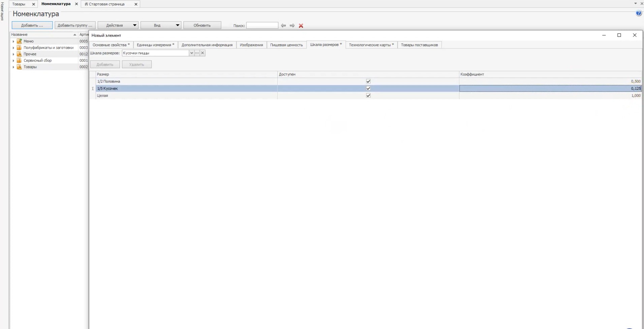Toggle Доступен for Целая
Image resolution: width=644 pixels, height=329 pixels.
tap(368, 95)
